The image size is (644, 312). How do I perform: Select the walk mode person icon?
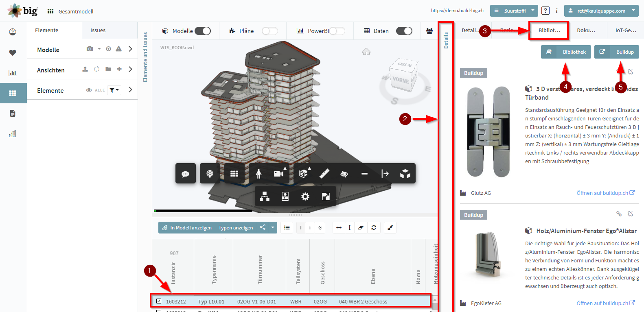click(259, 173)
